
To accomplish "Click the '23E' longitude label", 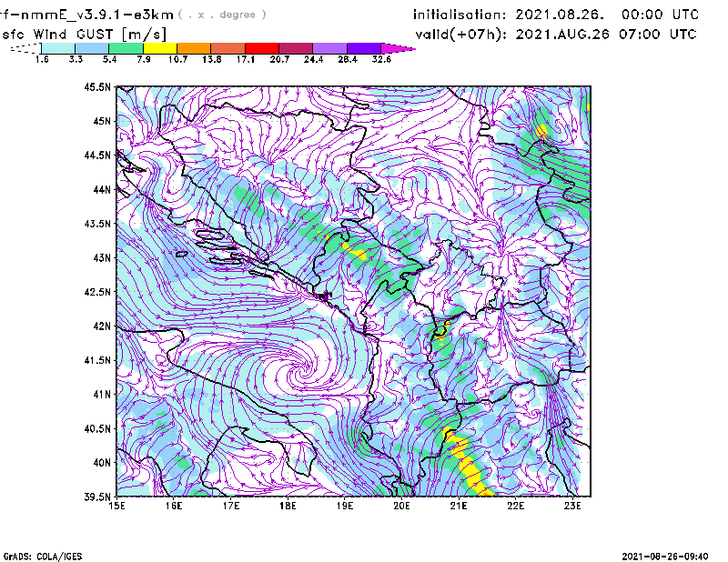I will click(x=572, y=506).
